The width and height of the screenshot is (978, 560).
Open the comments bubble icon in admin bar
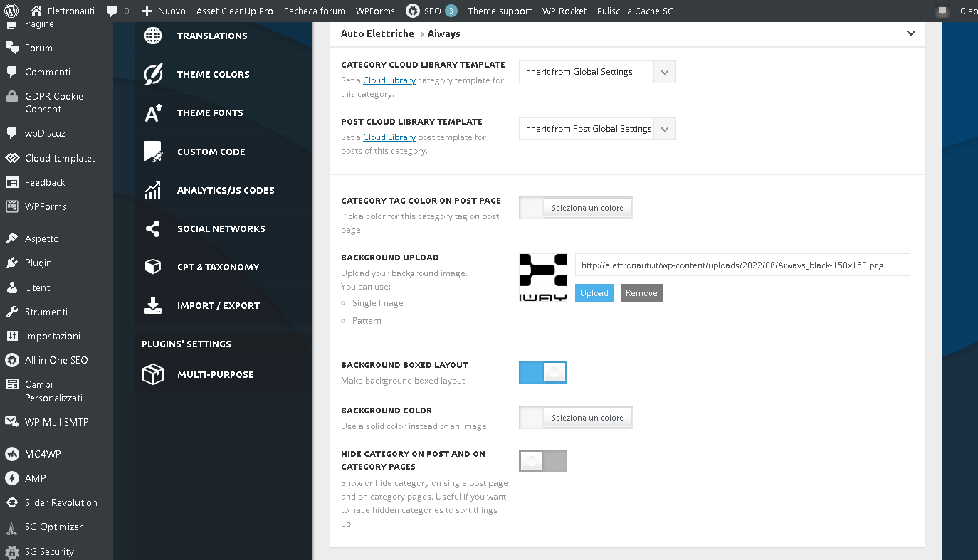[x=112, y=11]
